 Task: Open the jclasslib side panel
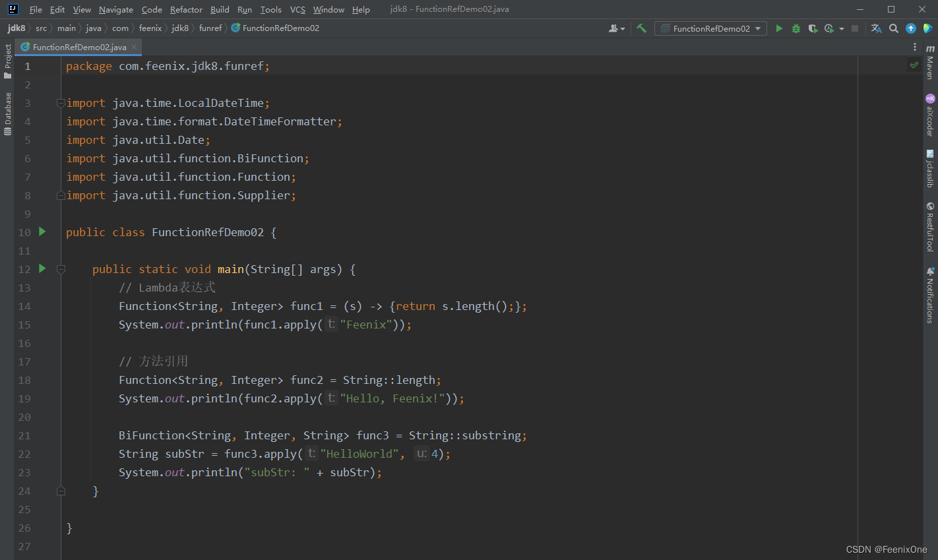click(x=930, y=169)
